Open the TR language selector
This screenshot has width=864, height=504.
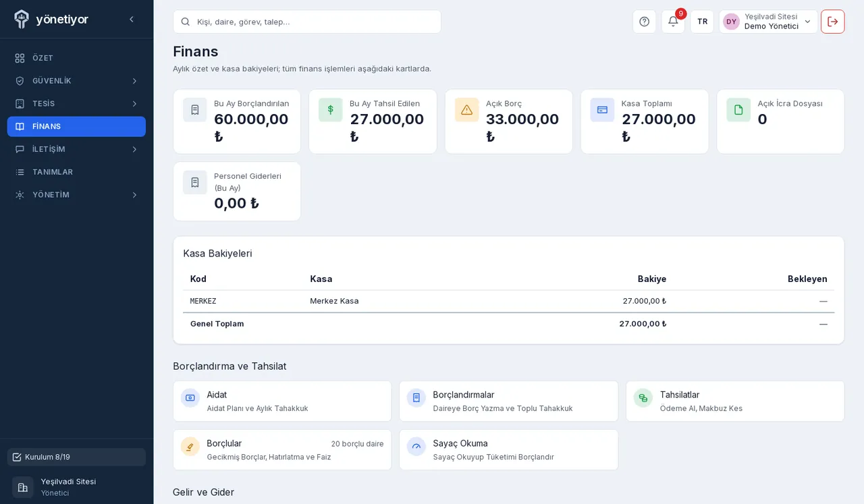coord(702,22)
